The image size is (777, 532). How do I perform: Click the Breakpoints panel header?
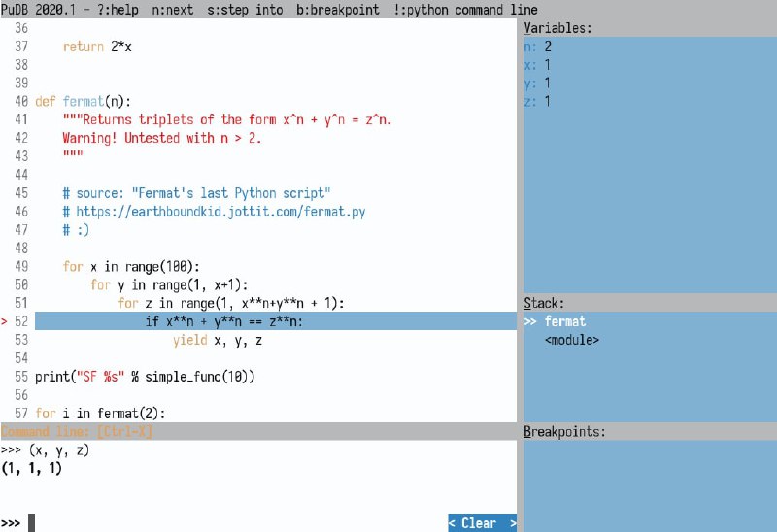(x=564, y=431)
